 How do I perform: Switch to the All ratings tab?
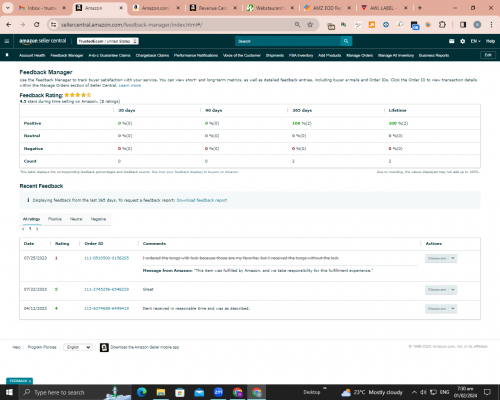[x=31, y=219]
